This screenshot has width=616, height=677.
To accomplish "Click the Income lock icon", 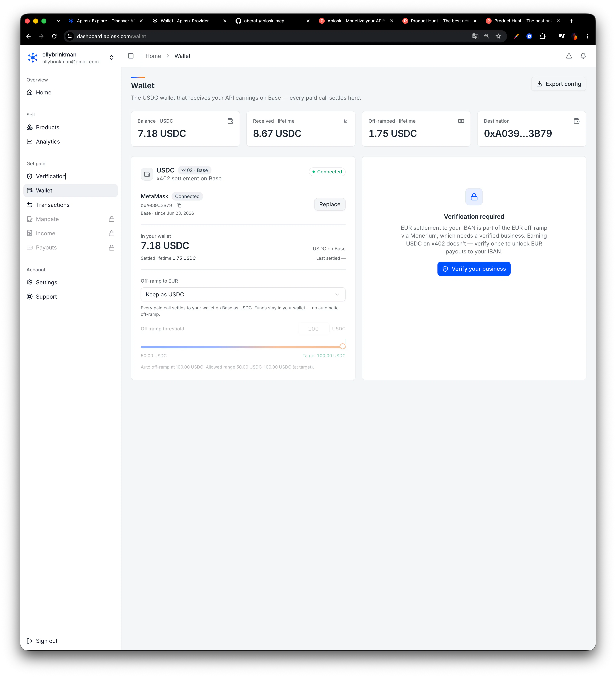I will pos(111,233).
